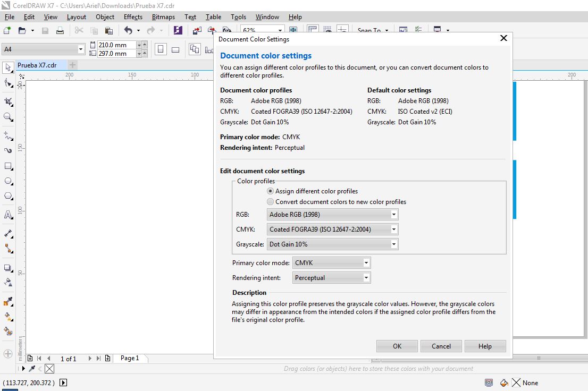Expand the Undo history dropdown arrow

(138, 30)
